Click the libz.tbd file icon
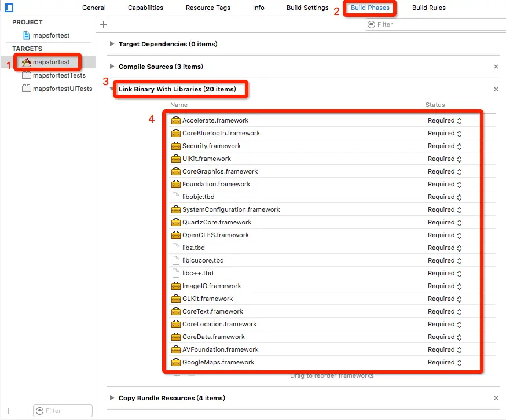The image size is (506, 420). pyautogui.click(x=176, y=248)
